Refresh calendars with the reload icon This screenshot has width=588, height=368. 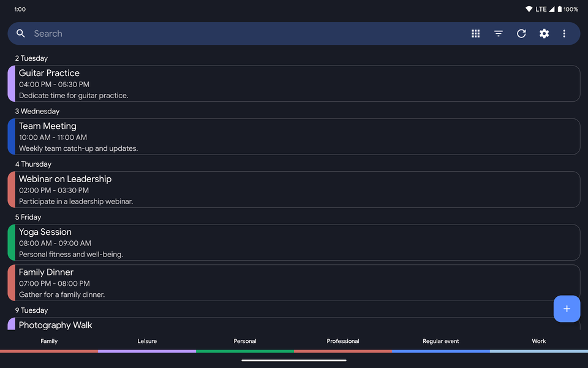[x=521, y=34]
